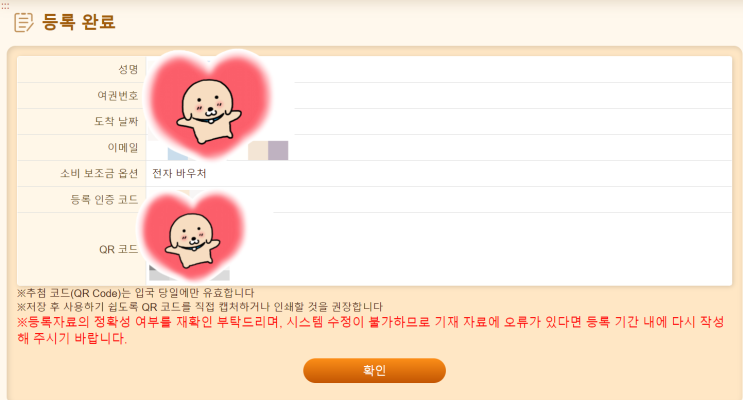The width and height of the screenshot is (743, 400).
Task: Click the 전자 바우처 value text
Action: coord(179,173)
